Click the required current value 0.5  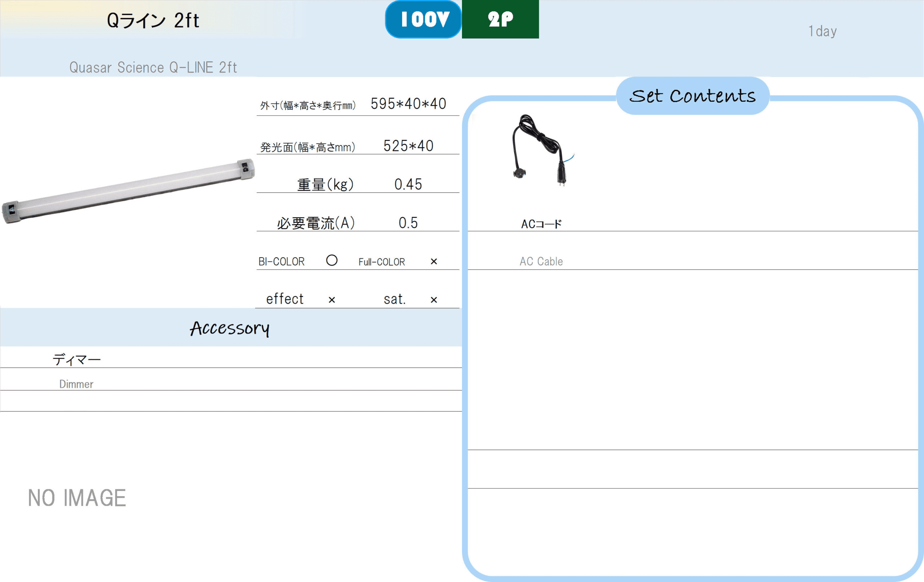(x=408, y=223)
